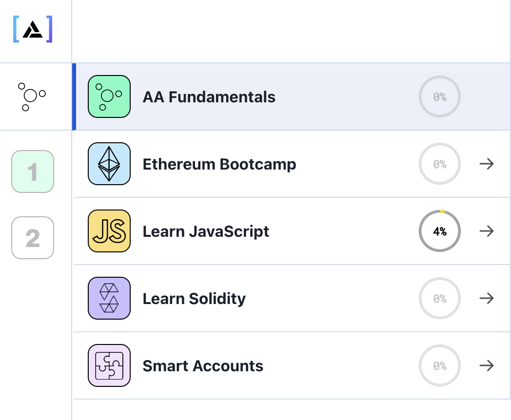This screenshot has height=420, width=511.
Task: Select sidebar item number 2
Action: [33, 238]
